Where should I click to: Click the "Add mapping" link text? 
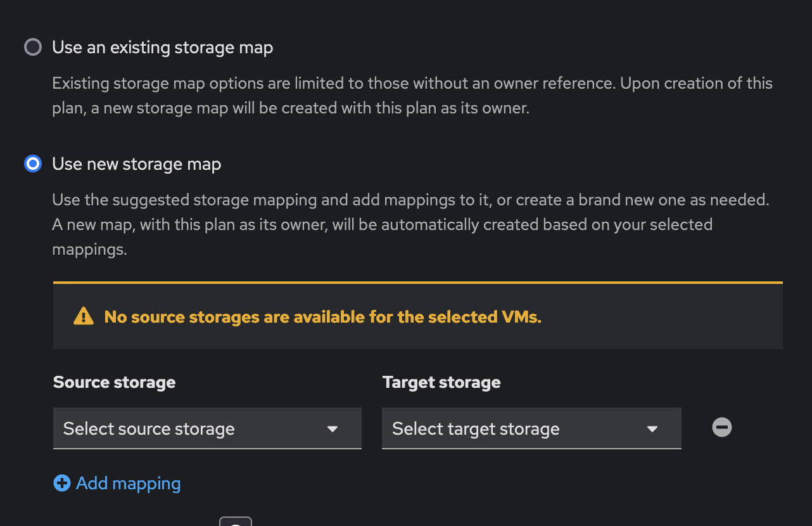coord(128,484)
